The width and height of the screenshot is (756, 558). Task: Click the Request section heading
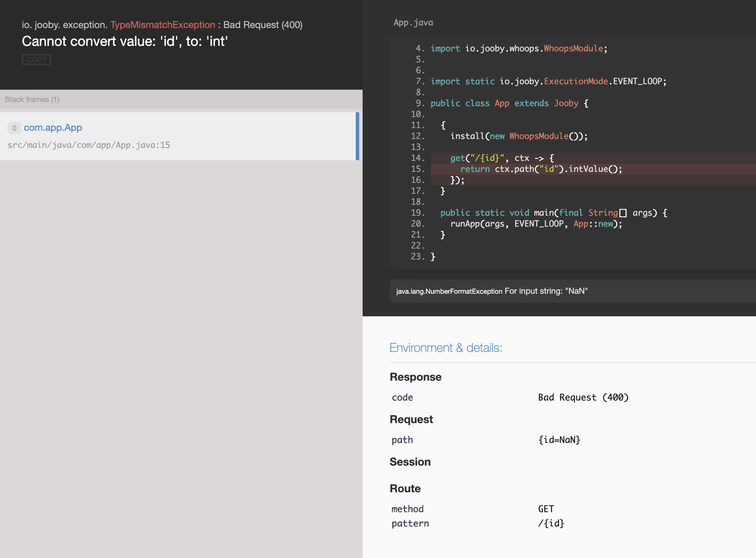click(x=411, y=419)
